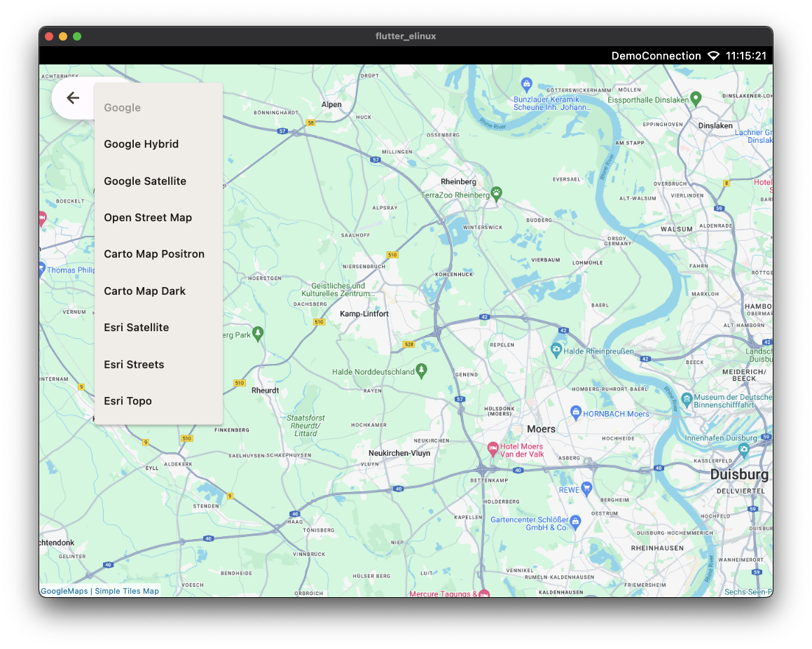Image resolution: width=812 pixels, height=649 pixels.
Task: Select the REWE shopping cart marker
Action: [x=586, y=489]
